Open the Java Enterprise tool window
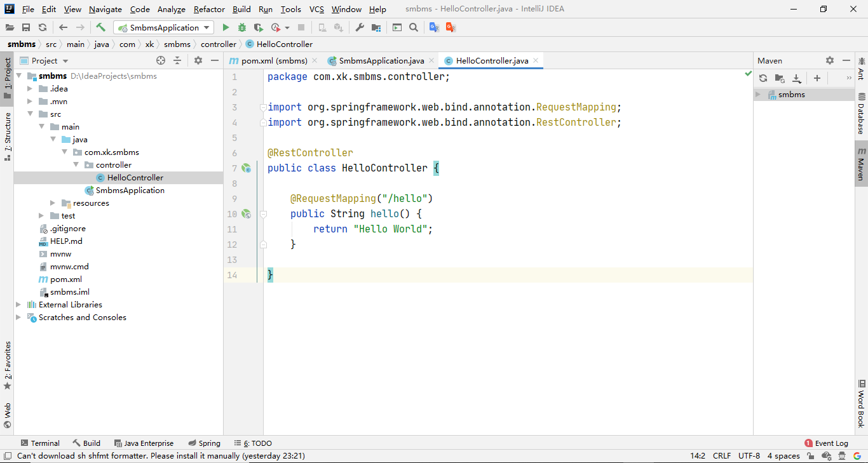The image size is (868, 463). click(144, 443)
